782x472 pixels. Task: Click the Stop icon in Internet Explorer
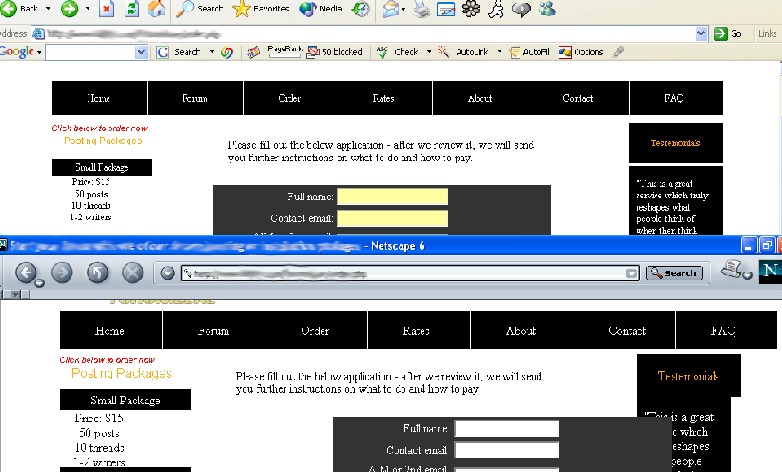click(106, 8)
